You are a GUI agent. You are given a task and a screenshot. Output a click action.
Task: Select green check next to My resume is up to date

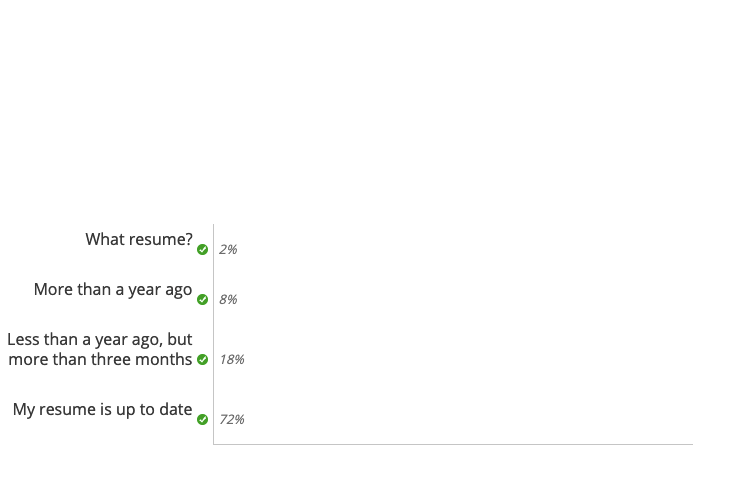pyautogui.click(x=202, y=419)
